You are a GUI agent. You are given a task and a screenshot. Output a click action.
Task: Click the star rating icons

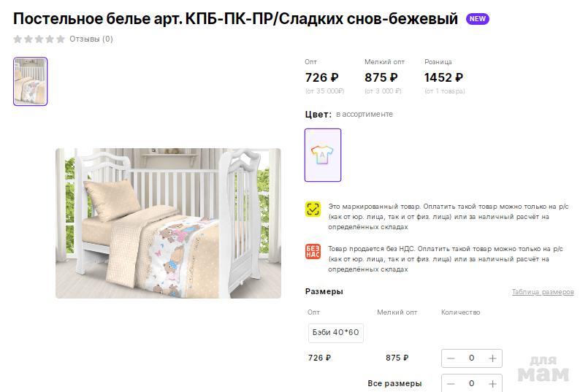tap(39, 39)
